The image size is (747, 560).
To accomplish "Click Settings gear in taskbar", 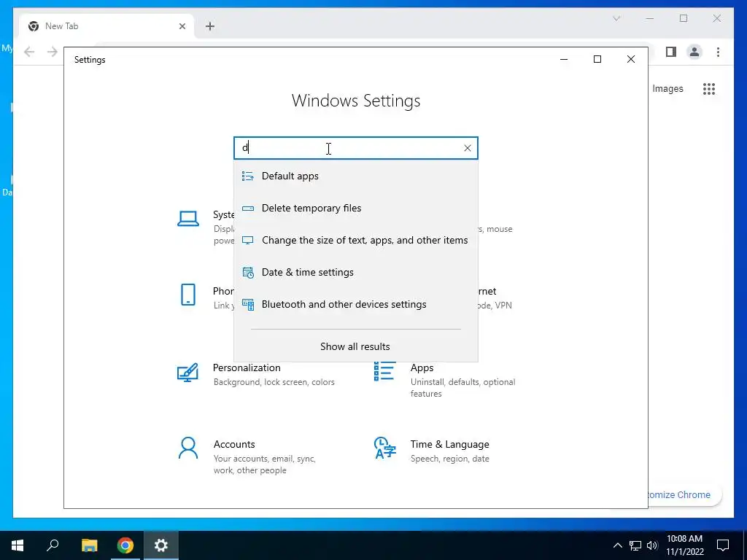I will point(161,545).
